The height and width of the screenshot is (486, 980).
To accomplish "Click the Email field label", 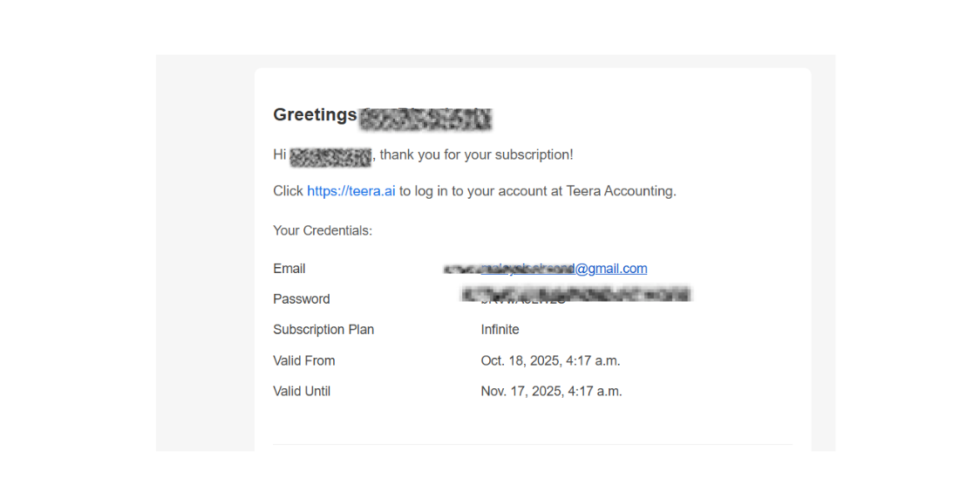I will tap(289, 269).
